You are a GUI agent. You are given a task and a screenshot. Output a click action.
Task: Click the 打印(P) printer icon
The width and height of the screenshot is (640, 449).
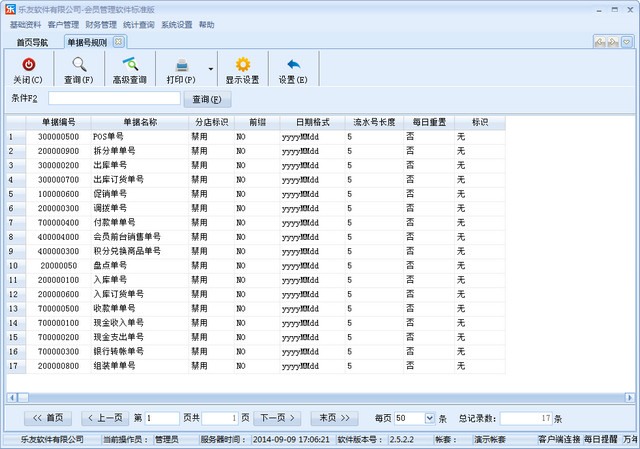(181, 64)
